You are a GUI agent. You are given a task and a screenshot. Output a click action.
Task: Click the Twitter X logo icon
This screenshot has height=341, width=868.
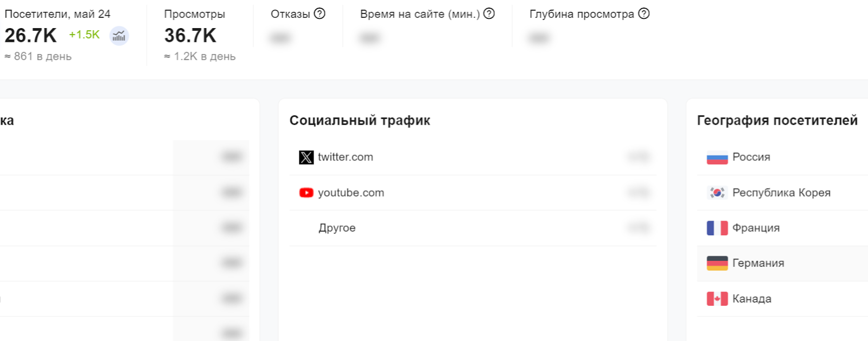pos(306,157)
